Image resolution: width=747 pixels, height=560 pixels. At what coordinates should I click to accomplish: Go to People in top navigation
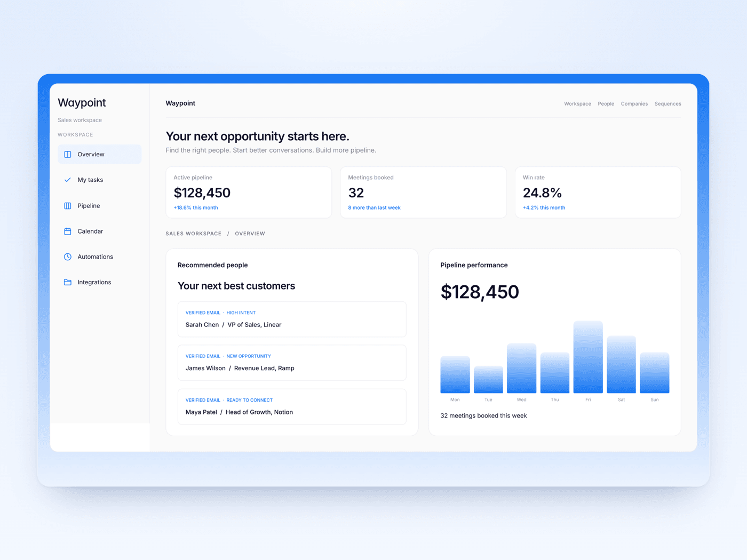pyautogui.click(x=606, y=104)
